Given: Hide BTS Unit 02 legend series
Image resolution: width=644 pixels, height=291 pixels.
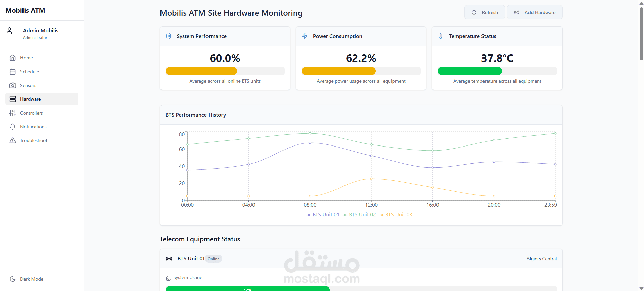Looking at the screenshot, I should (x=359, y=215).
